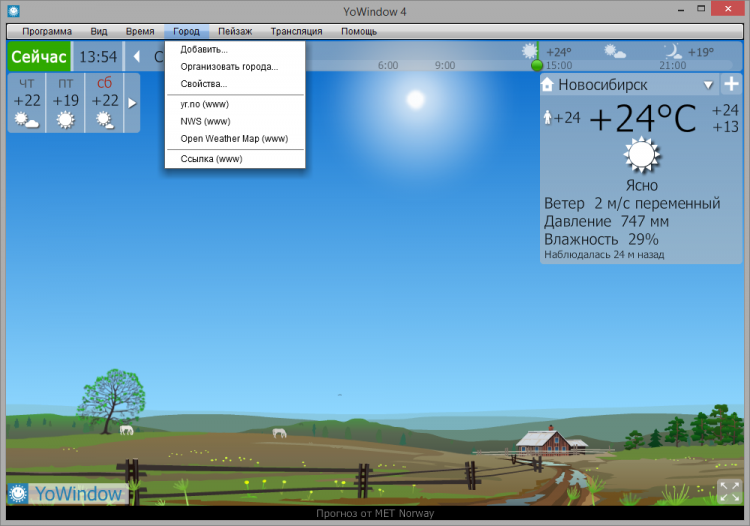Click the Влажность 29% line

tap(601, 239)
